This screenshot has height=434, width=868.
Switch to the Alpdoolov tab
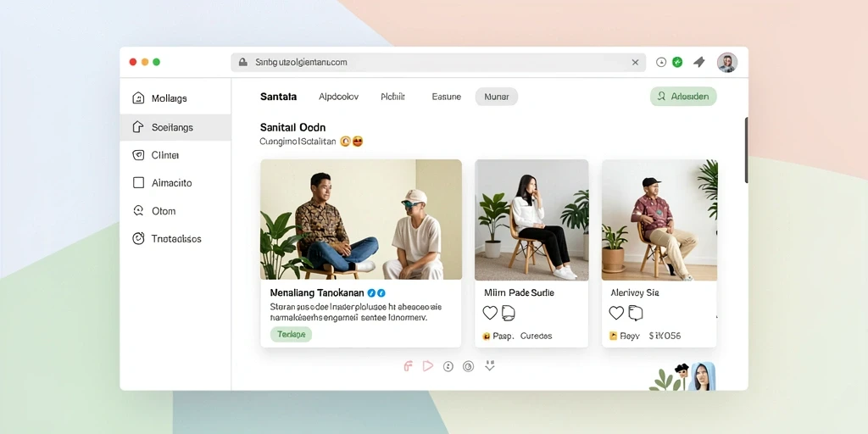[x=338, y=97]
